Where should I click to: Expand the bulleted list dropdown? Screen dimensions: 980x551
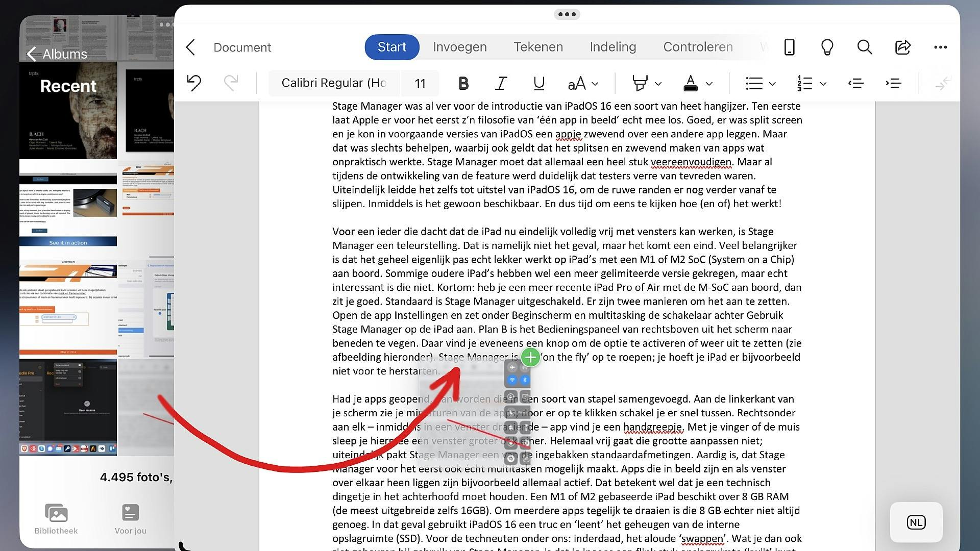772,84
